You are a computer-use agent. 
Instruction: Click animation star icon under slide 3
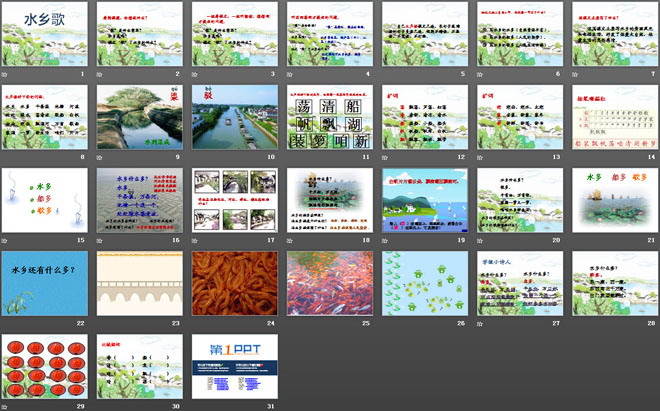tap(195, 75)
